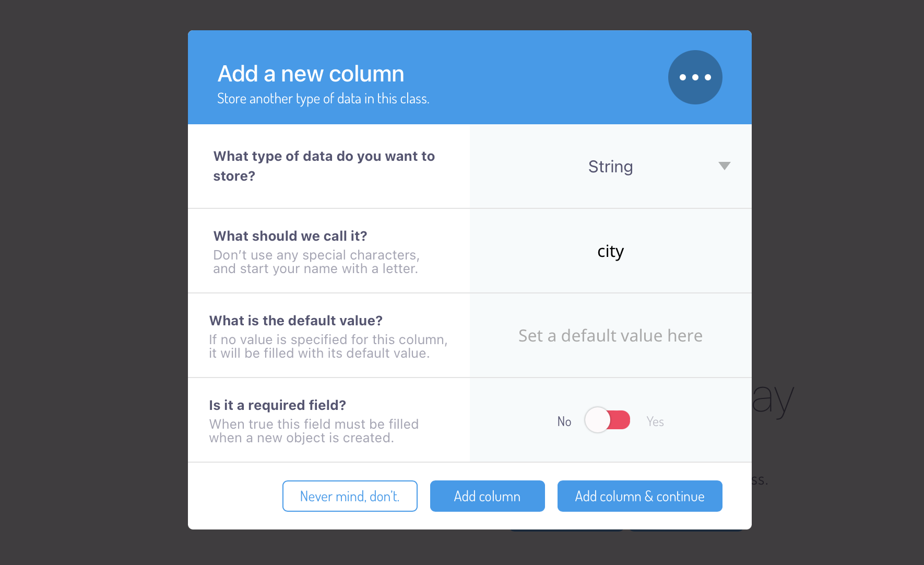Click the "What is the default value?" label
Screen dimensions: 924x565
pyautogui.click(x=296, y=321)
